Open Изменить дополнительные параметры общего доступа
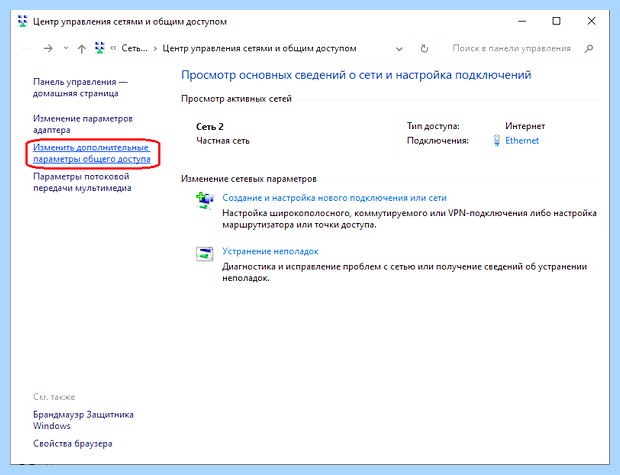The width and height of the screenshot is (620, 475). (x=92, y=153)
